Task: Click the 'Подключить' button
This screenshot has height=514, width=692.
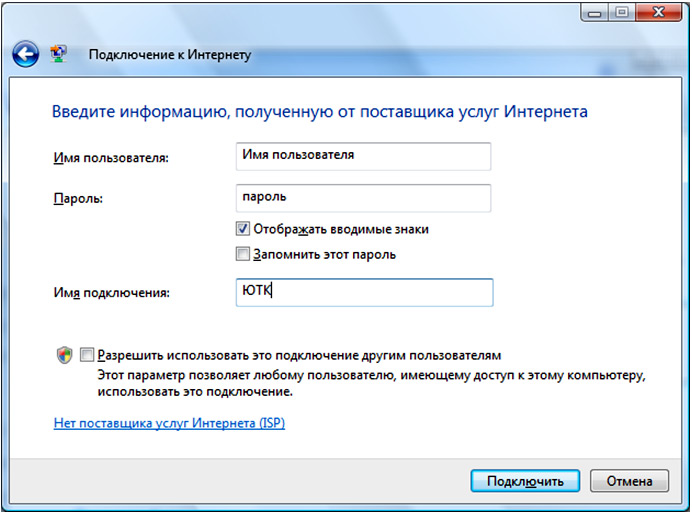Action: click(525, 481)
